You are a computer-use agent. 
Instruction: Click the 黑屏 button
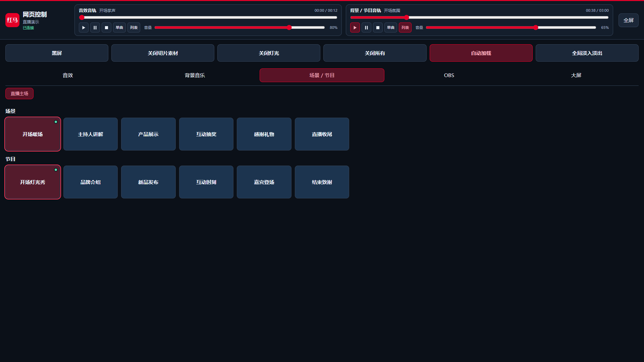[x=57, y=53]
